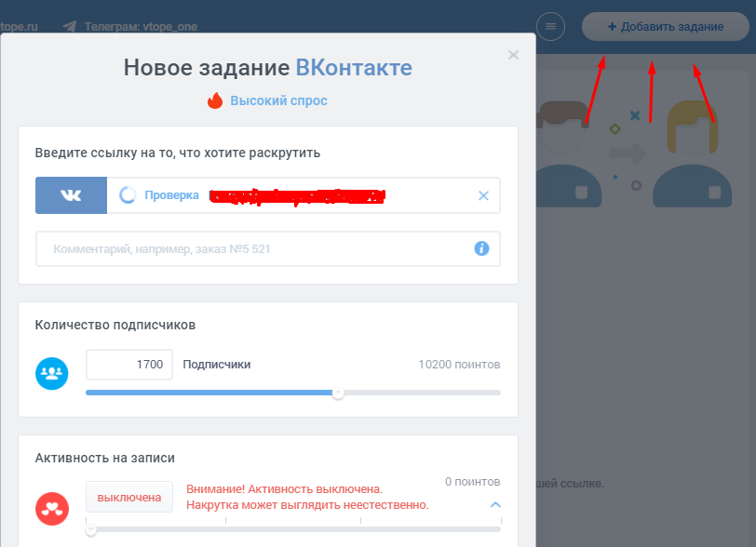The height and width of the screenshot is (547, 756).
Task: Click the Проверка status text
Action: (x=171, y=195)
